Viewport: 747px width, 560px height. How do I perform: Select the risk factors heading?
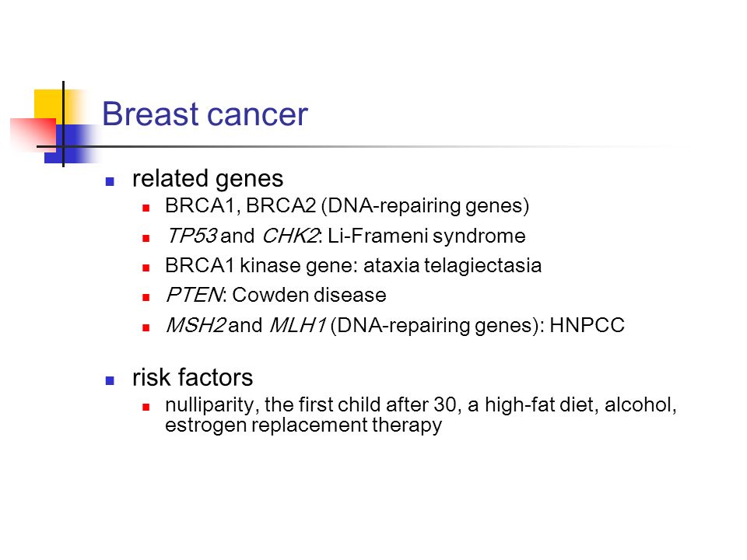point(192,378)
